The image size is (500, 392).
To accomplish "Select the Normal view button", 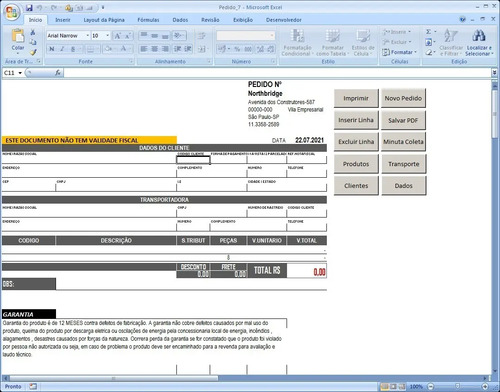I will (x=385, y=387).
